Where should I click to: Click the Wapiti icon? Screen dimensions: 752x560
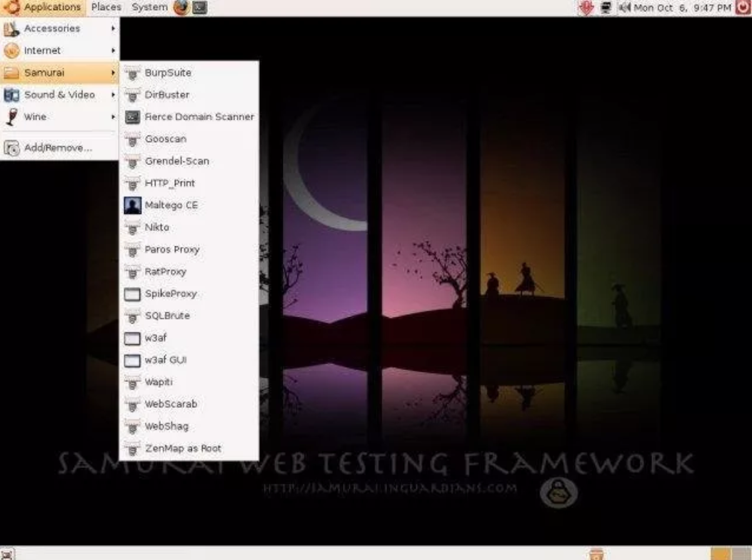tap(132, 382)
